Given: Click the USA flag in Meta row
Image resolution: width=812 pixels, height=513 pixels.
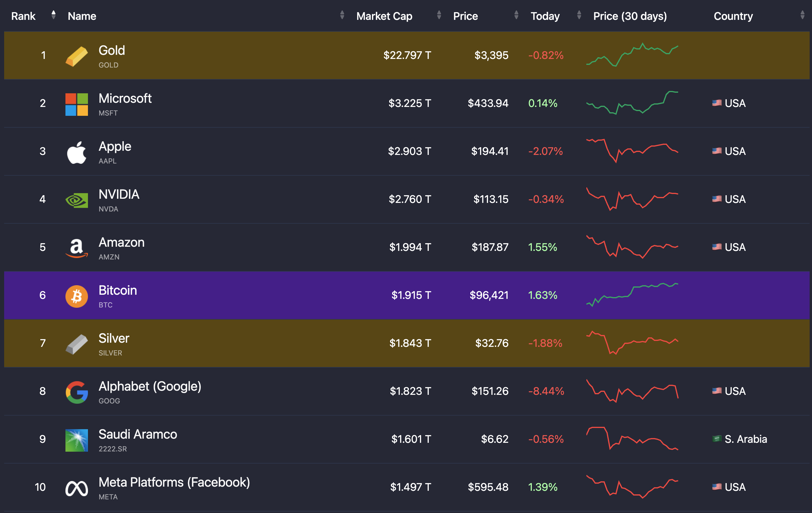Looking at the screenshot, I should point(717,487).
